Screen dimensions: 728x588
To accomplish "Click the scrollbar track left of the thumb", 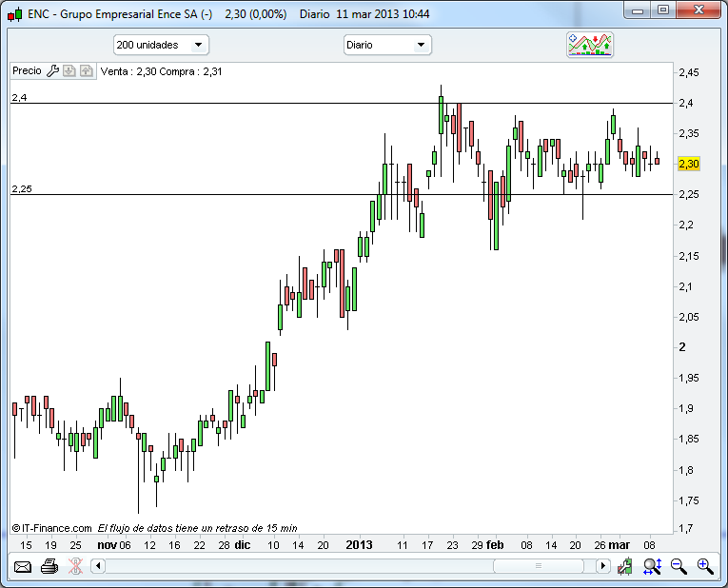I will 299,566.
